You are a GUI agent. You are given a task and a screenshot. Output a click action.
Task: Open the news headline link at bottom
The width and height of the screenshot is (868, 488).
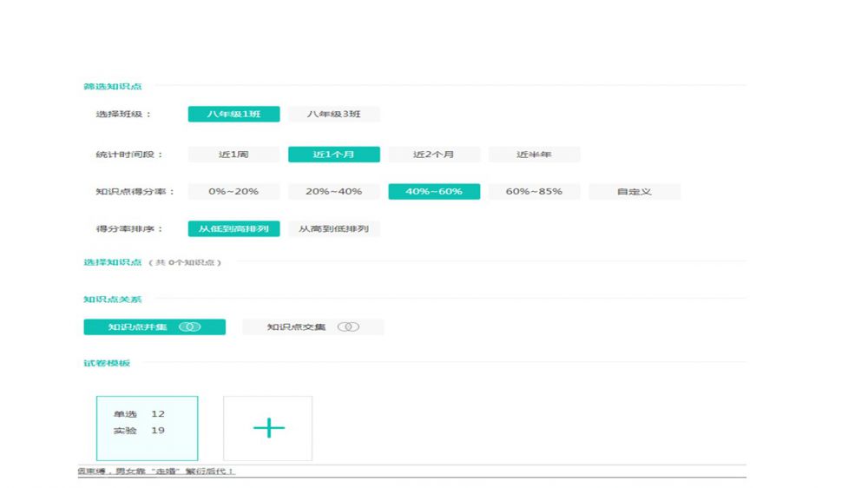(x=156, y=472)
